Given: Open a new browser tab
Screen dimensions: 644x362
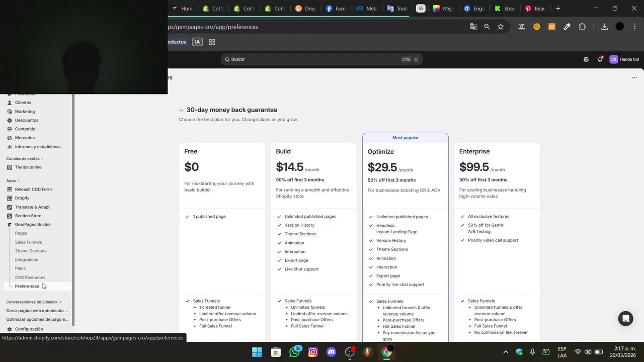Looking at the screenshot, I should pyautogui.click(x=558, y=9).
